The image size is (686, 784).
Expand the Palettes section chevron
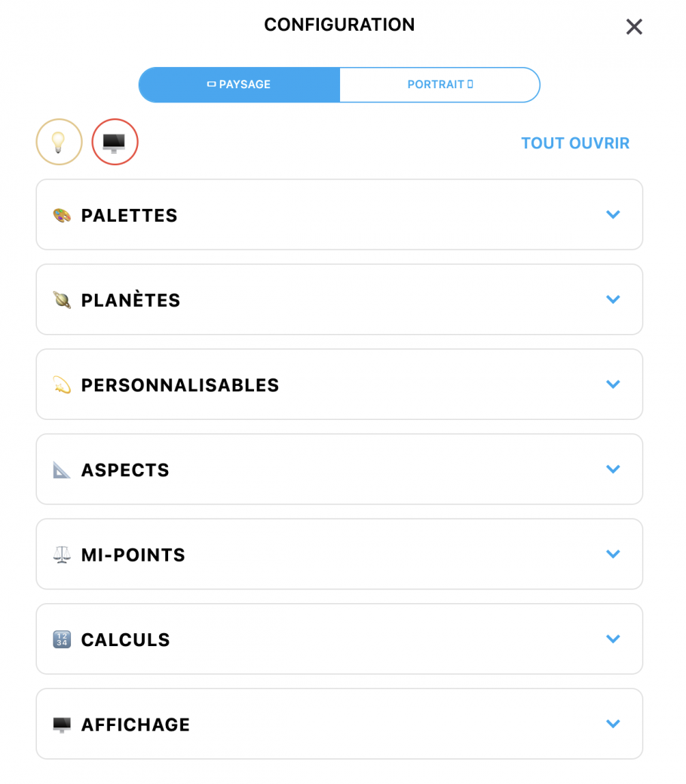point(613,215)
